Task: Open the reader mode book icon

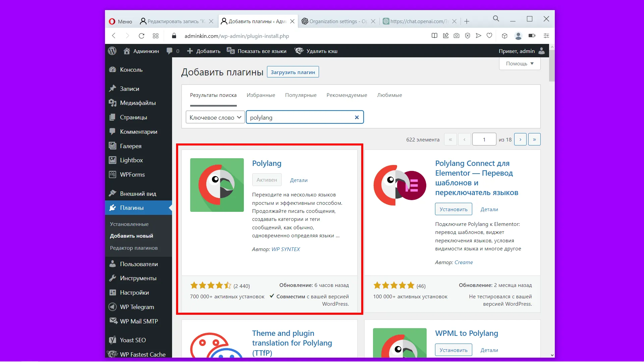Action: click(434, 36)
